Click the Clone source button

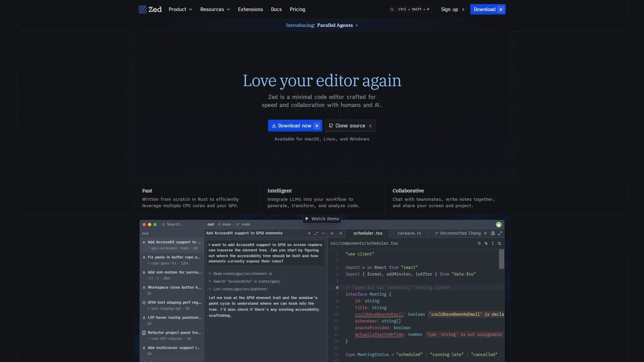(350, 126)
